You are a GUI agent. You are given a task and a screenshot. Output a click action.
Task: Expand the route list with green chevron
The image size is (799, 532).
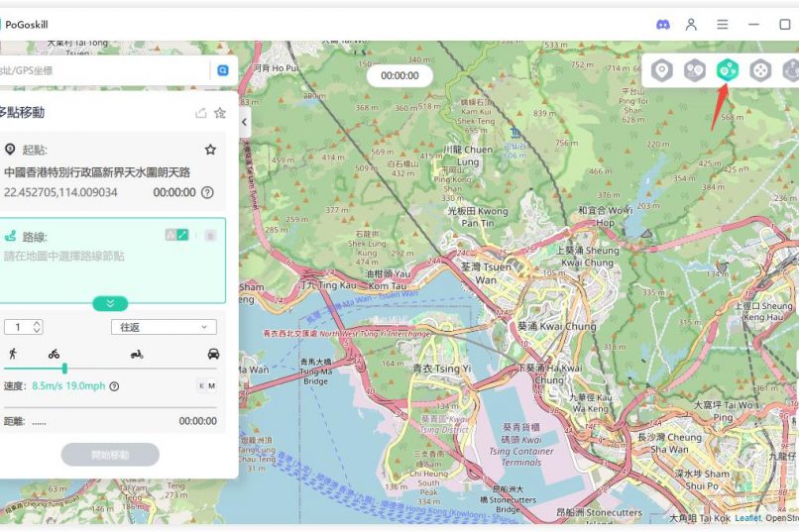tap(110, 303)
